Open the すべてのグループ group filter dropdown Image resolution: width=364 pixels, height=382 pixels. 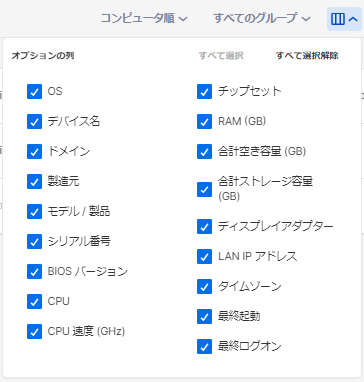(x=262, y=18)
